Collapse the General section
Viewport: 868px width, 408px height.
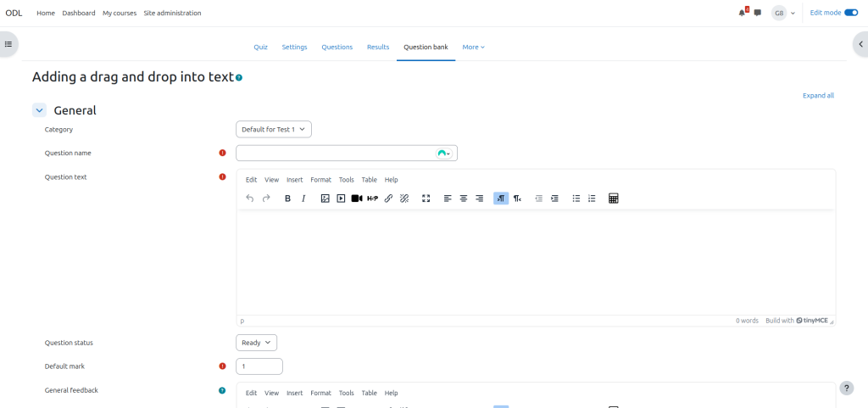coord(39,110)
